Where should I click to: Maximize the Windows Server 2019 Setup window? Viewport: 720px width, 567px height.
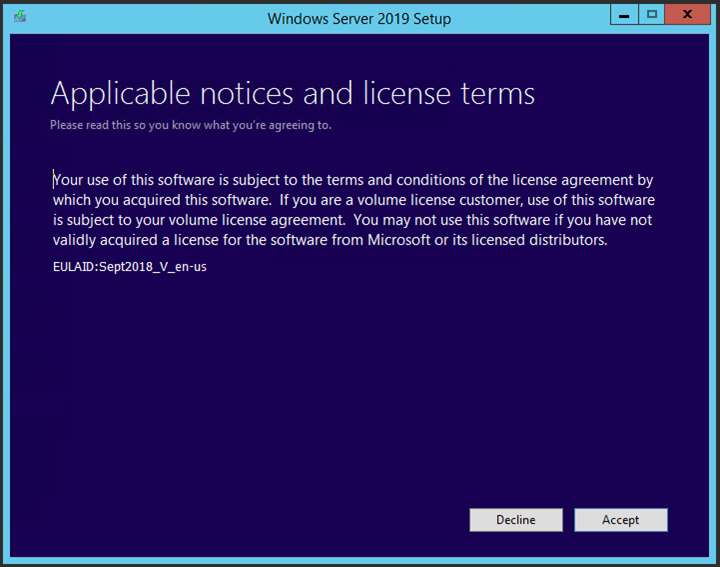tap(651, 15)
